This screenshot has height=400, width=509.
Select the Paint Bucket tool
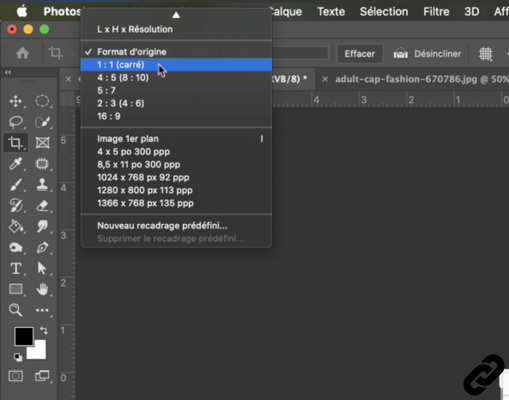16,226
